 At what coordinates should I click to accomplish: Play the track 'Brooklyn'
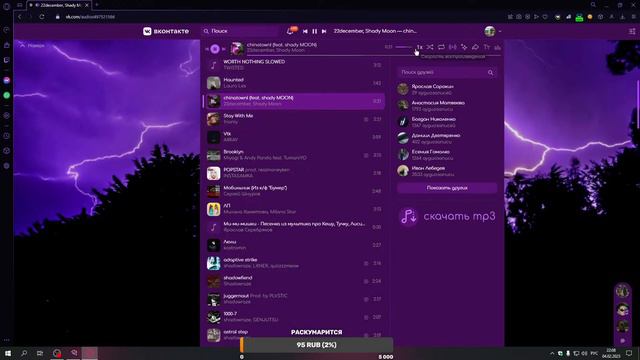point(293,155)
